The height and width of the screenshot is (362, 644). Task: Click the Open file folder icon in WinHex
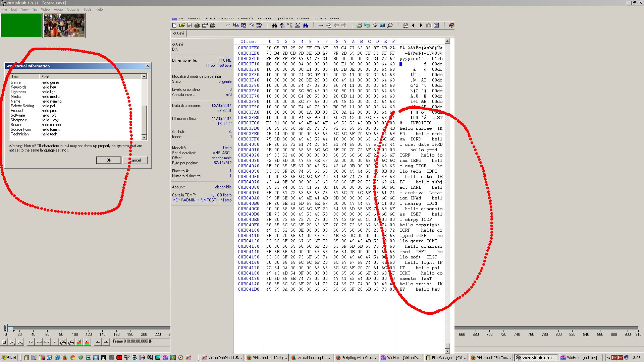(182, 25)
